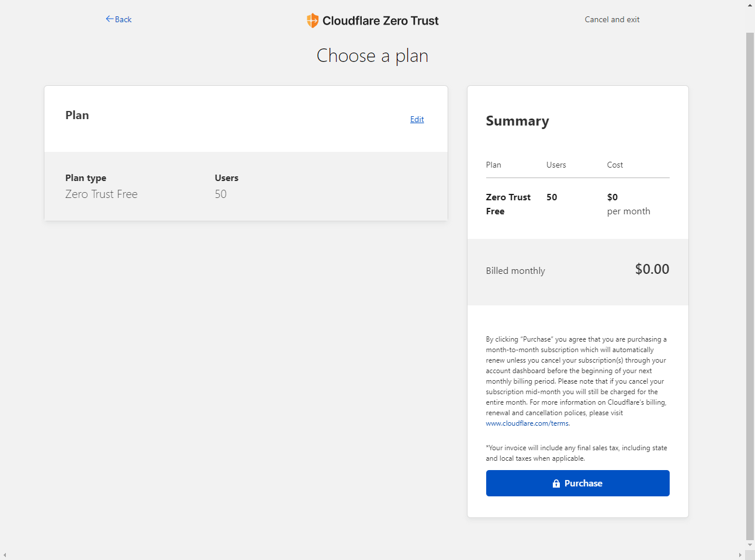
Task: Click the Zero Trust Free plan type value
Action: (102, 194)
